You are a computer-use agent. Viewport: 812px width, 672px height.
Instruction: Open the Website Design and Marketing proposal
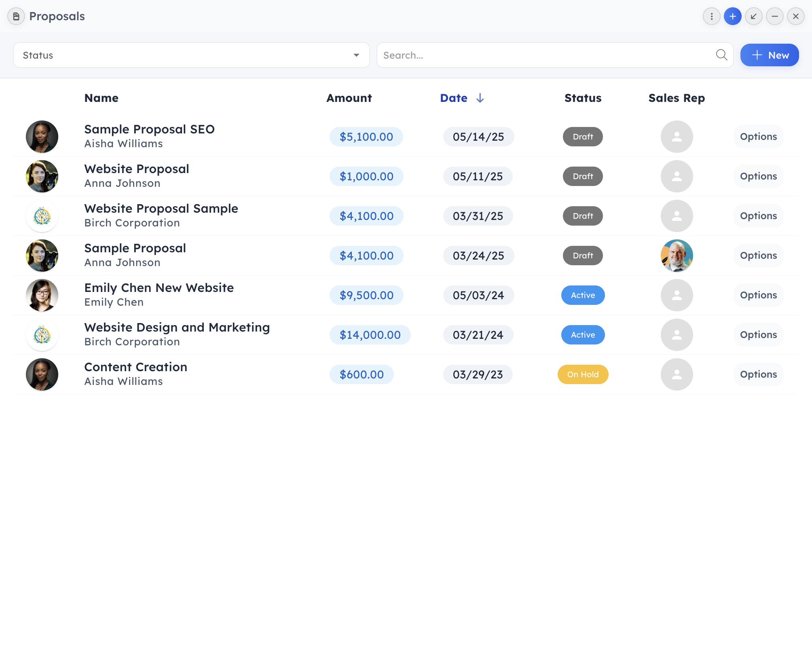177,328
